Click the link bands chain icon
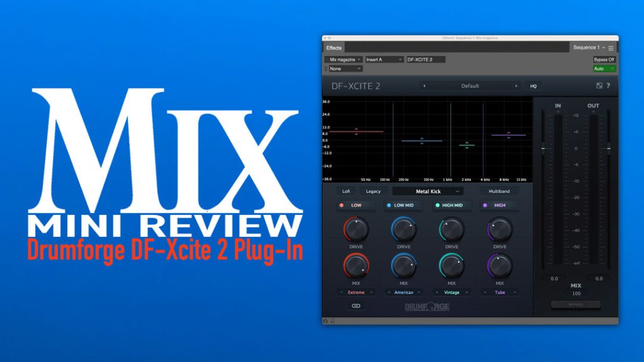The image size is (644, 362). pyautogui.click(x=356, y=306)
